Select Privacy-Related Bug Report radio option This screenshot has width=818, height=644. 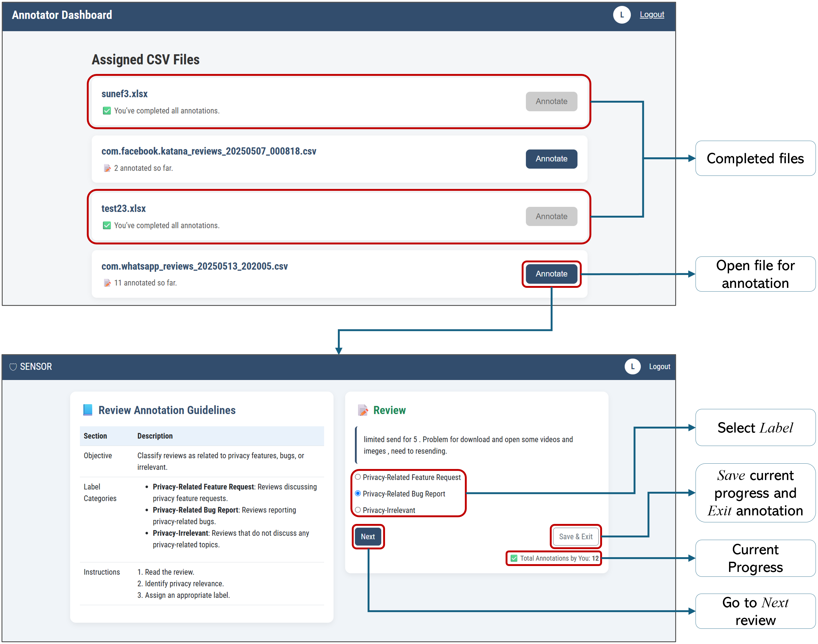[x=358, y=493]
